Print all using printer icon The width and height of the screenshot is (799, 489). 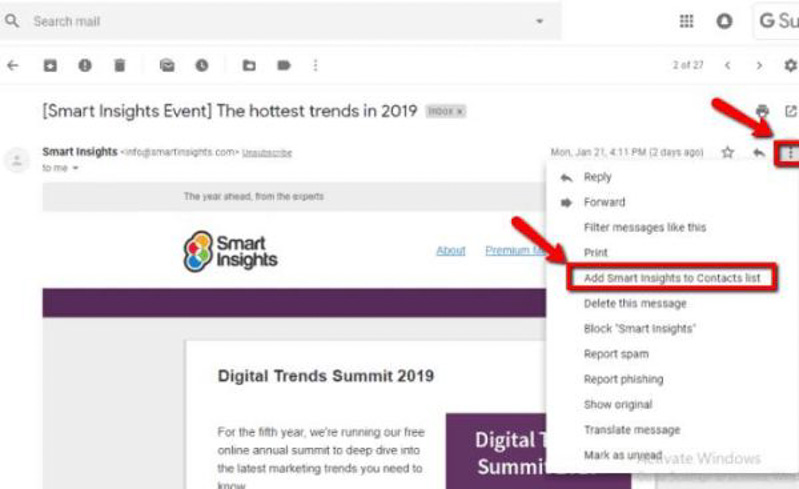762,111
